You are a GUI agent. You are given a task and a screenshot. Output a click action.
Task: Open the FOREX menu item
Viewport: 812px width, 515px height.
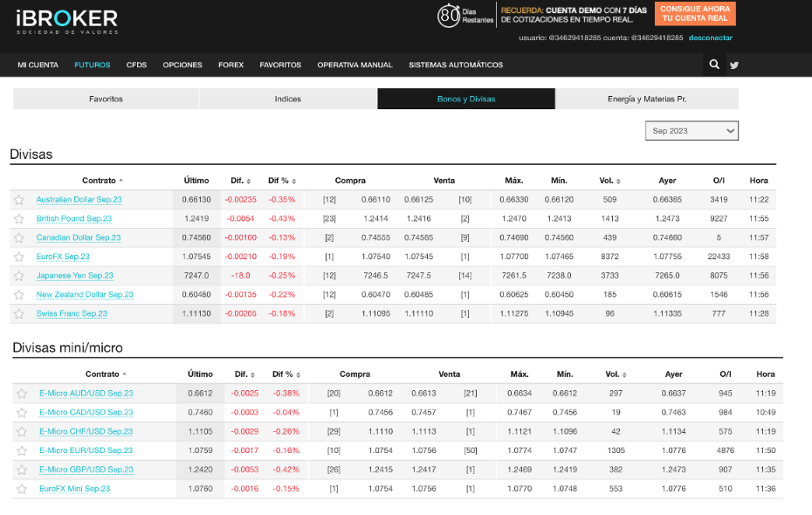coord(231,65)
